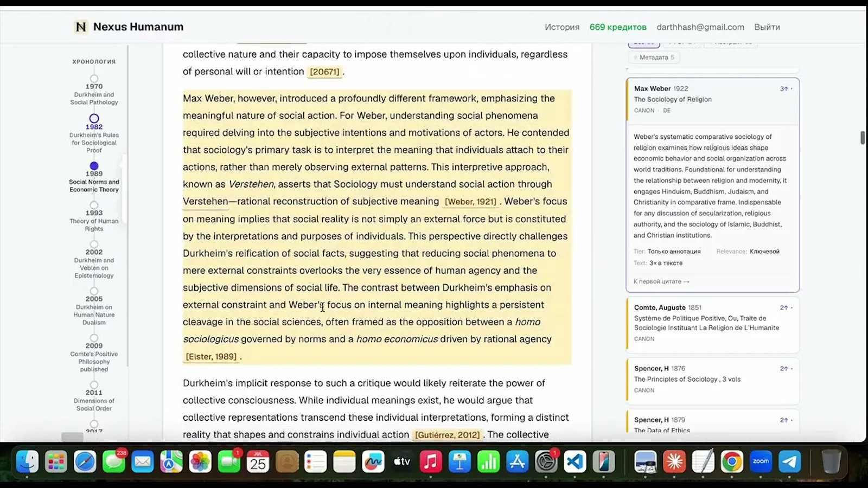This screenshot has width=868, height=488.
Task: Open Finder from the Dock
Action: [27, 462]
